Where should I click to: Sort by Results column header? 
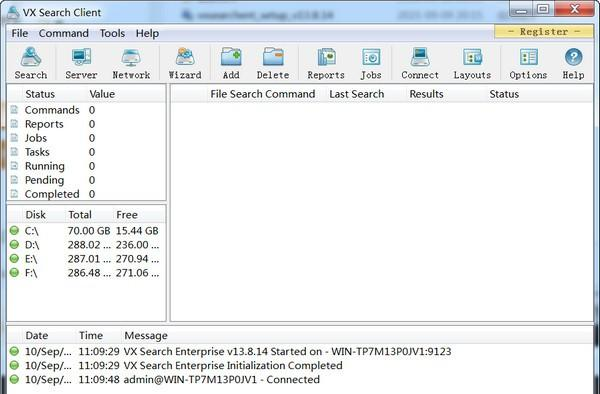point(426,94)
